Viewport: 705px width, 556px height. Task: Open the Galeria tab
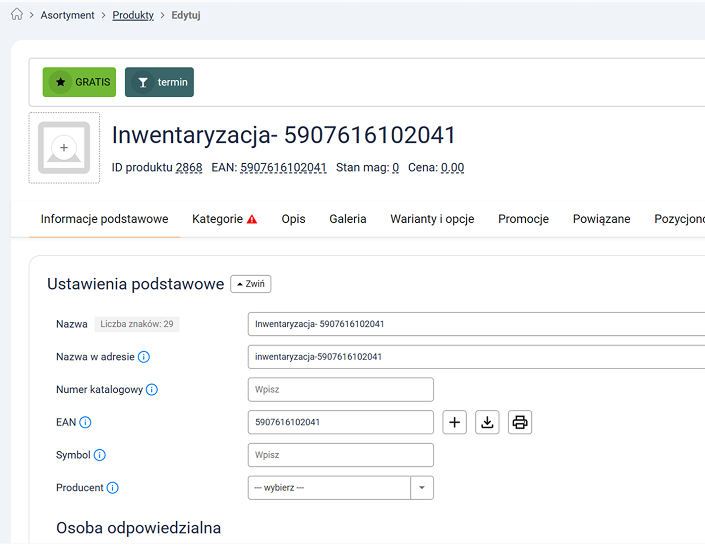[348, 219]
